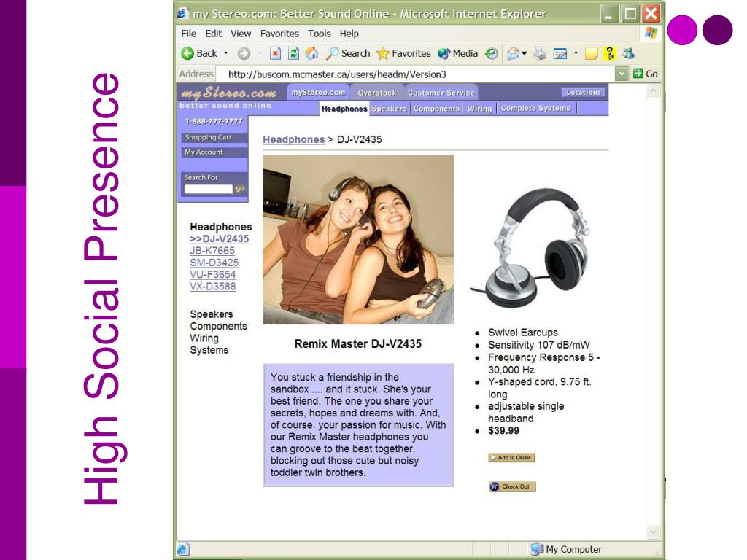Open the VU-F3654 product link
This screenshot has height=560, width=747.
212,274
